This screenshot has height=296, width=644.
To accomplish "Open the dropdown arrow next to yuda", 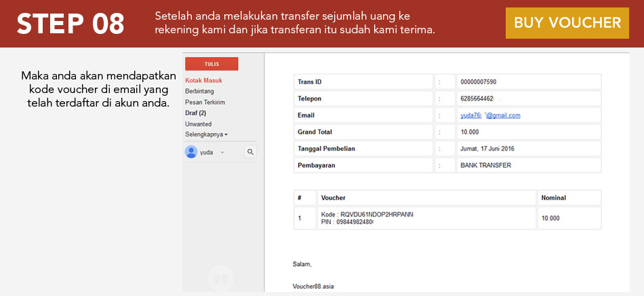I will click(x=222, y=153).
